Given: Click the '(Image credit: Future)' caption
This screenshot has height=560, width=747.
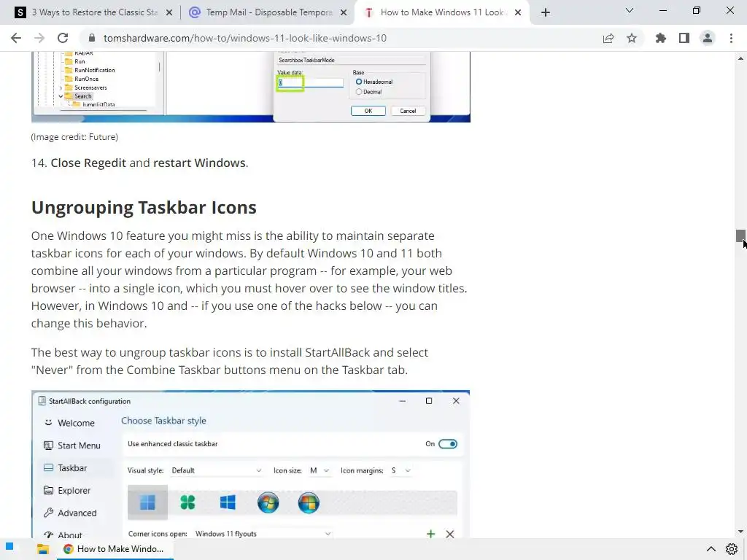Looking at the screenshot, I should [74, 137].
